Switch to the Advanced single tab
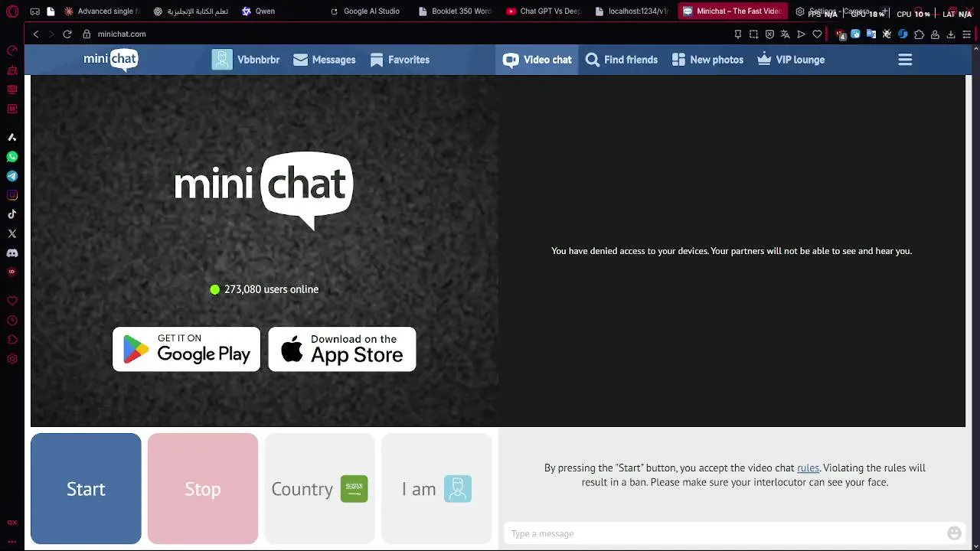This screenshot has height=551, width=980. click(x=103, y=11)
